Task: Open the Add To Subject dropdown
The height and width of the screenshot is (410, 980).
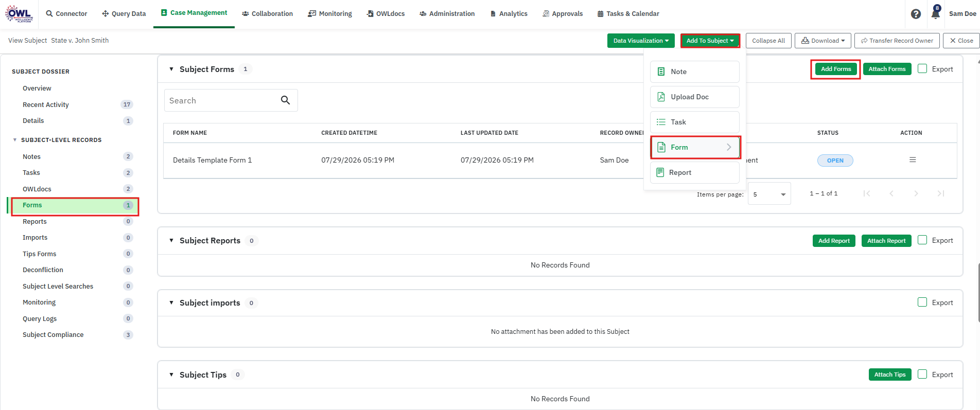Action: pos(710,41)
